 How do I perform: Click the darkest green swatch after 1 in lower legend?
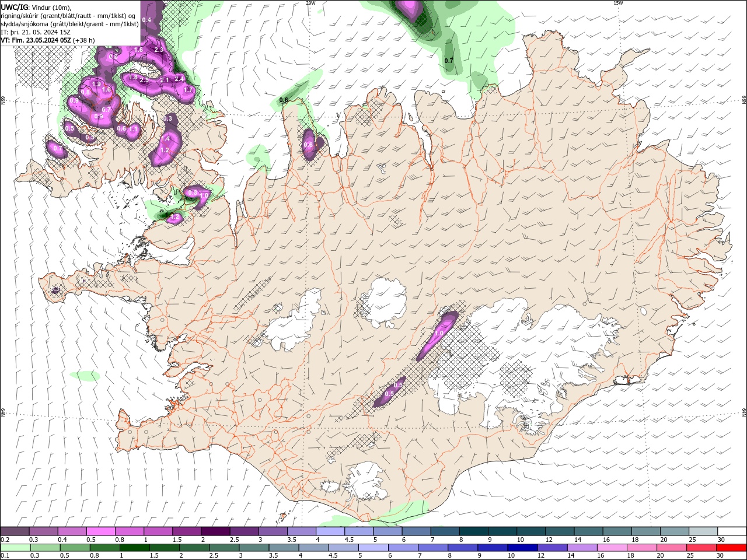[x=134, y=548]
